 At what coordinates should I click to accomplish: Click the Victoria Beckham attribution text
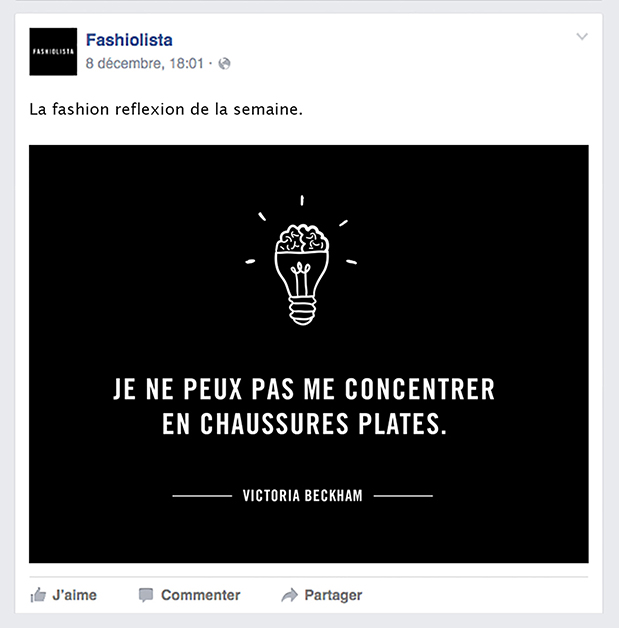pyautogui.click(x=302, y=496)
